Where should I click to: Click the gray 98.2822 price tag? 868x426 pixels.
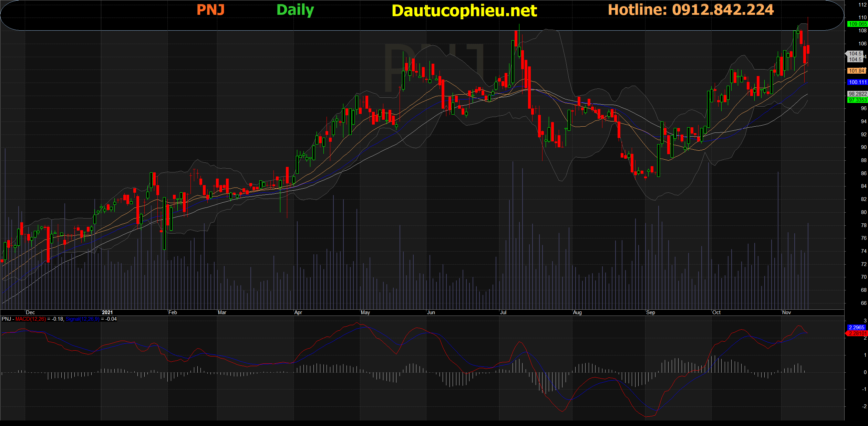857,94
